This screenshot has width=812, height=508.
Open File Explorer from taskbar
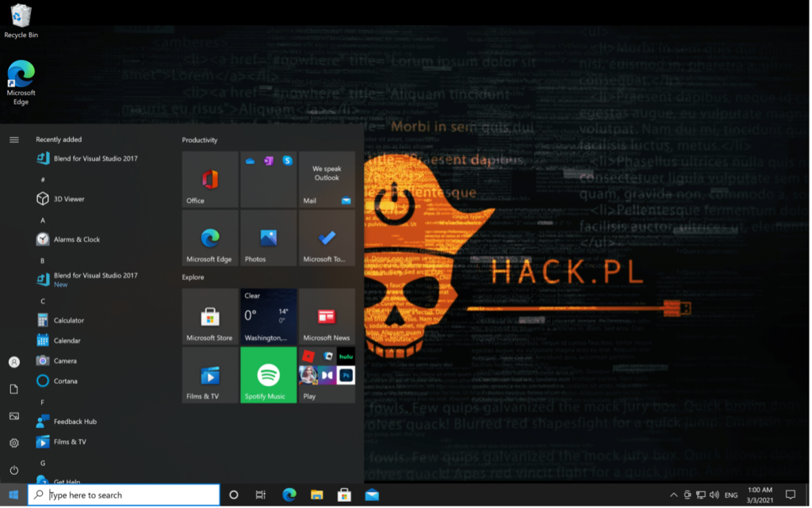317,495
